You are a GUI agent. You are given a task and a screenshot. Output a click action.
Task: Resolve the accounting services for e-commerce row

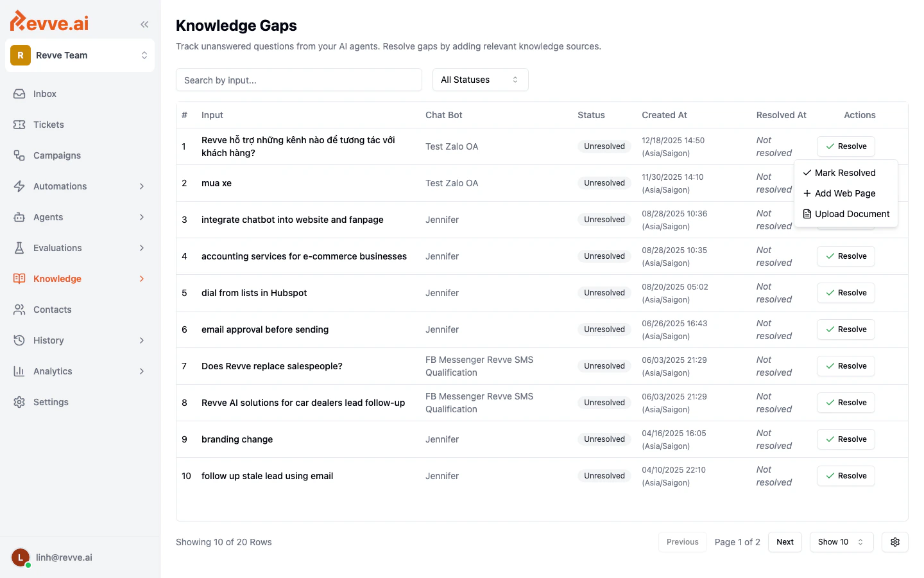click(x=846, y=256)
